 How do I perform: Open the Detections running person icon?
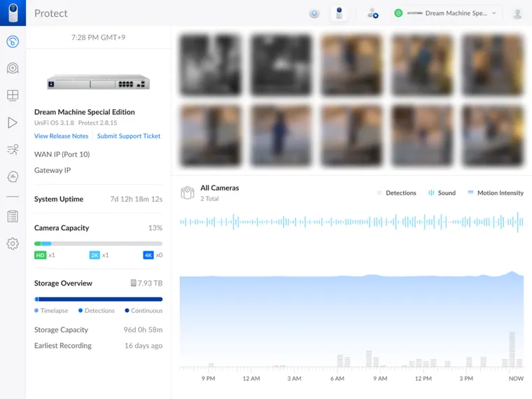point(13,150)
